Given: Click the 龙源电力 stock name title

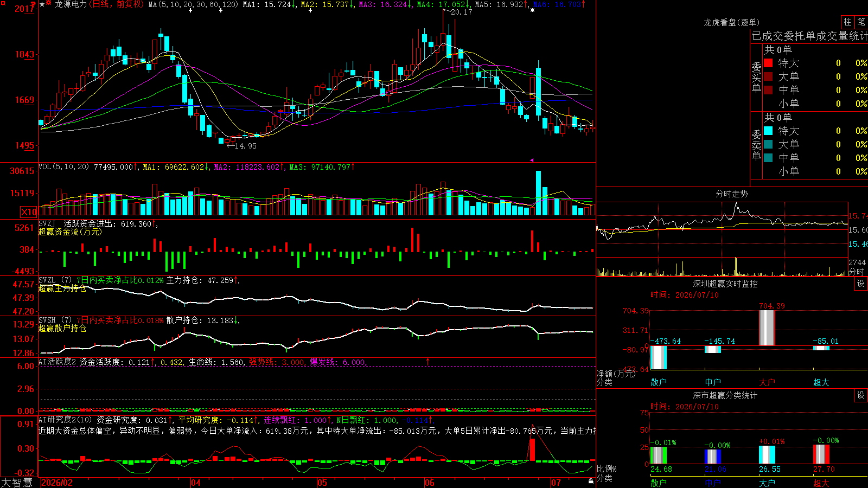Looking at the screenshot, I should click(71, 4).
